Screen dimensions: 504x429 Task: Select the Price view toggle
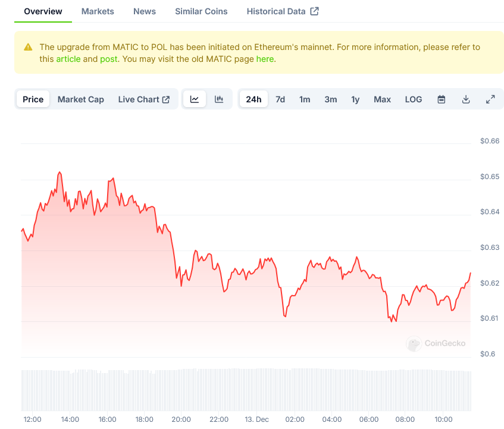click(33, 99)
